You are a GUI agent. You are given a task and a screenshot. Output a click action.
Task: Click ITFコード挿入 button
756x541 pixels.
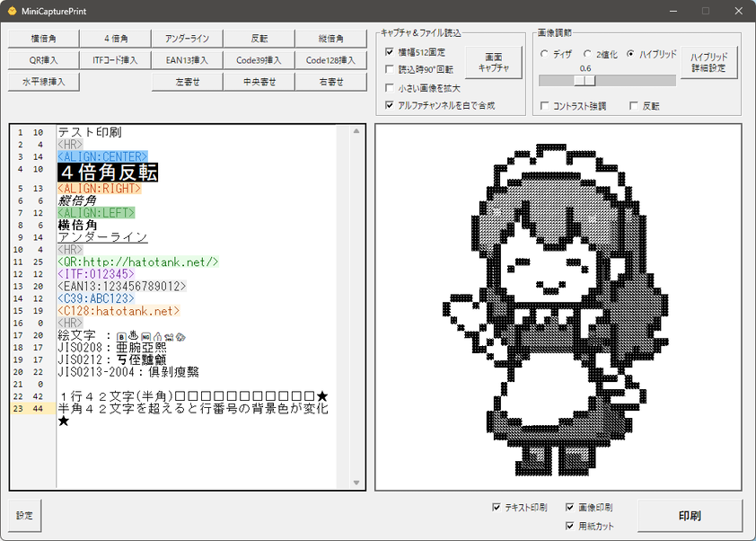[115, 60]
